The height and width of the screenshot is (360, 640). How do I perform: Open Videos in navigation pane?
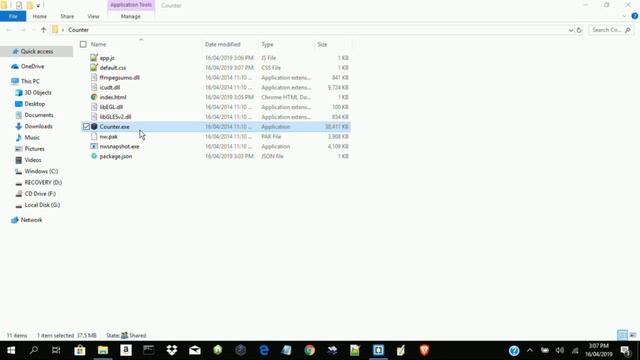(x=33, y=160)
